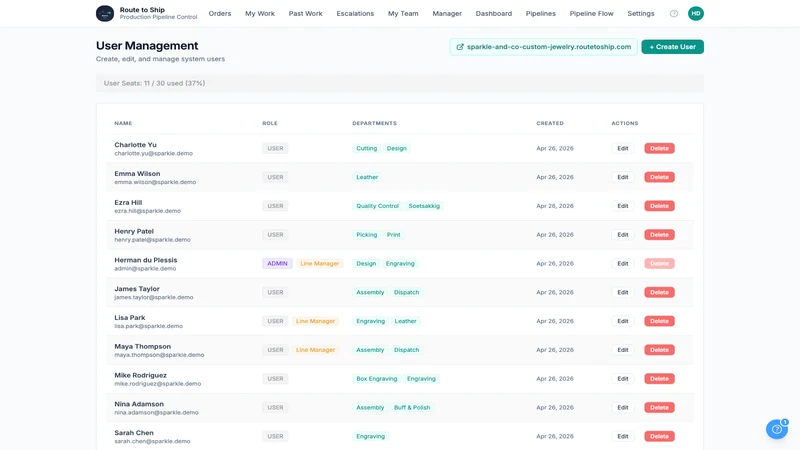Delete user Mike Rodriguez

[659, 379]
